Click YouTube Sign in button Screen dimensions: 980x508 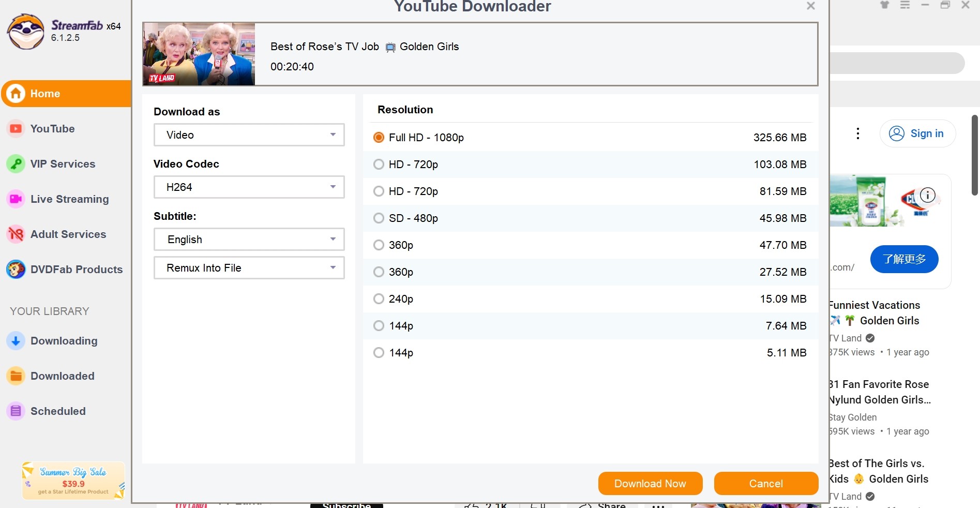coord(917,133)
